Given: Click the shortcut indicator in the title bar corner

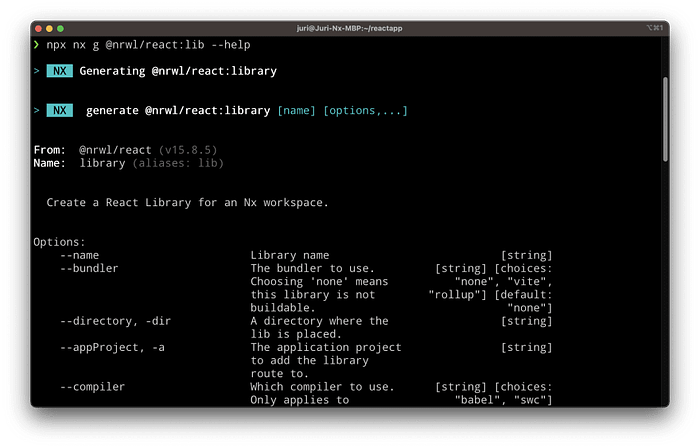Looking at the screenshot, I should pyautogui.click(x=654, y=28).
